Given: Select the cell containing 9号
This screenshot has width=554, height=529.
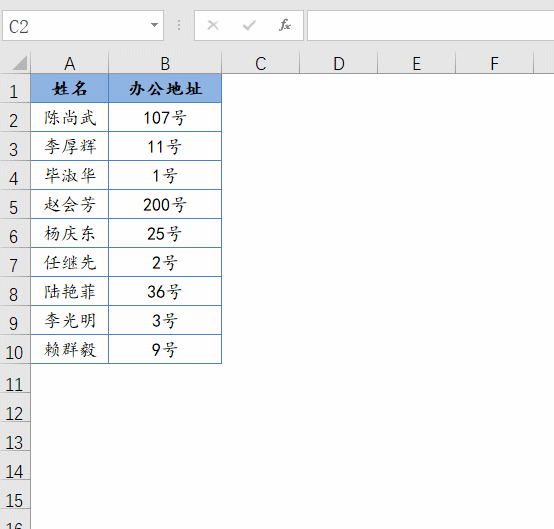Looking at the screenshot, I should [165, 349].
